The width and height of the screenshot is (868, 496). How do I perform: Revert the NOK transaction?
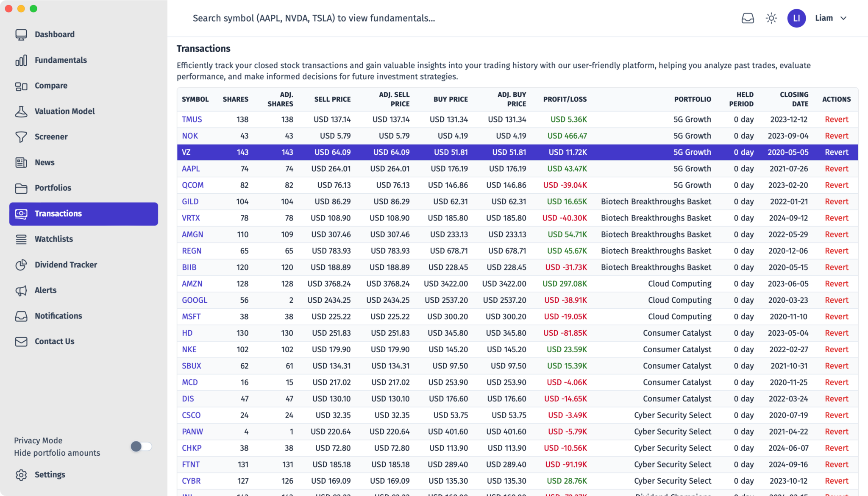click(x=837, y=136)
